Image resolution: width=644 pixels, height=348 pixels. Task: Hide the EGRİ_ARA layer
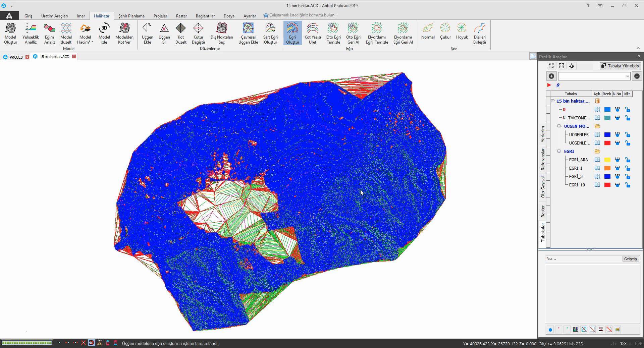pyautogui.click(x=597, y=160)
